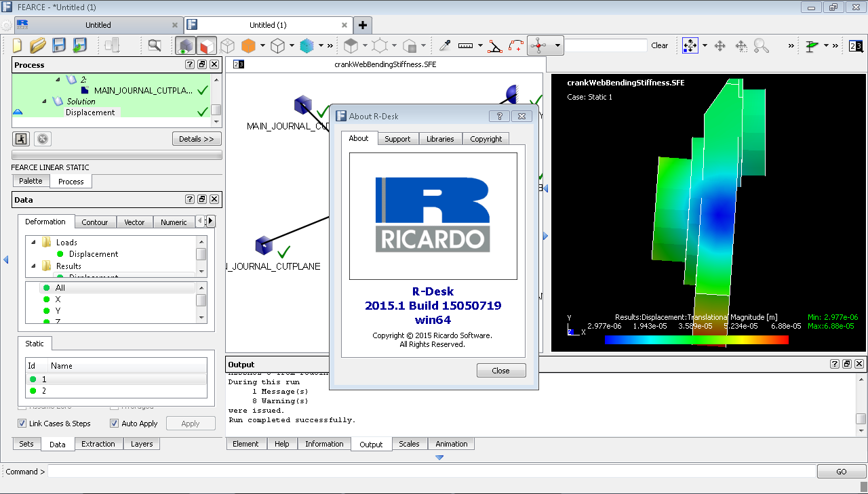Select the ruler measure tool

465,45
